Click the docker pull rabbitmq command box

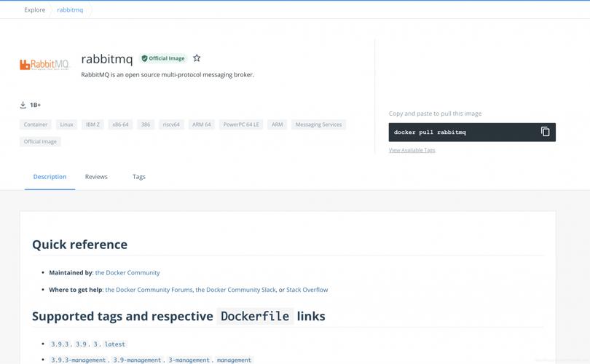(x=472, y=132)
